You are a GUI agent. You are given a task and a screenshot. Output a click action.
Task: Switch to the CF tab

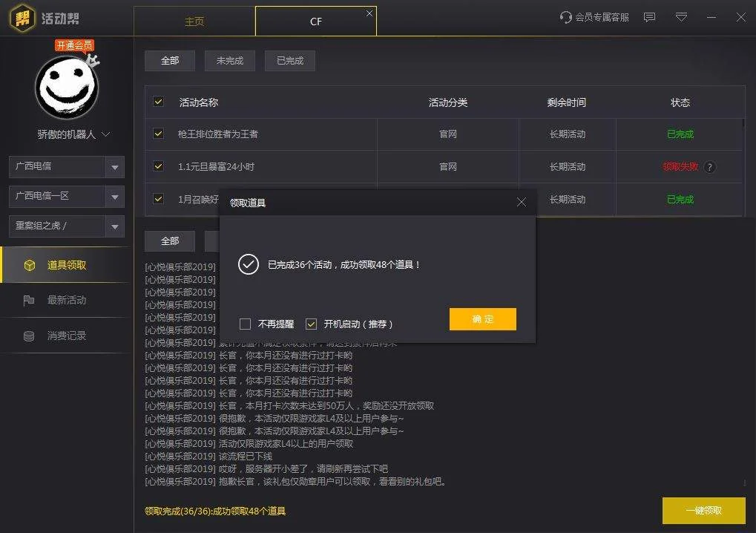click(x=316, y=22)
